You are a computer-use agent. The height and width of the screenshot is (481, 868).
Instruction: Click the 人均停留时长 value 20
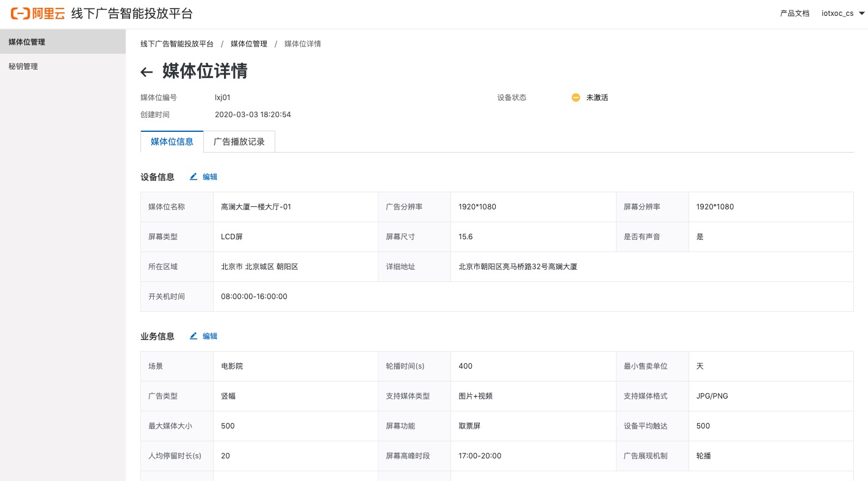(225, 456)
